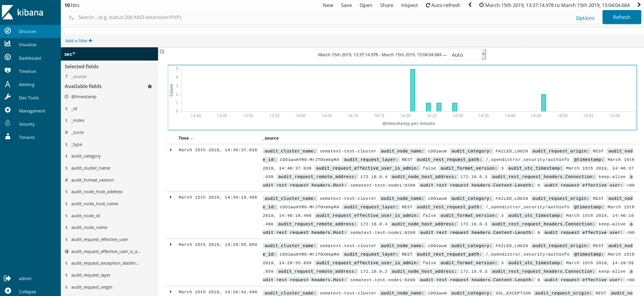Image resolution: width=644 pixels, height=296 pixels.
Task: Click the admin logout icon
Action: pos(8,278)
